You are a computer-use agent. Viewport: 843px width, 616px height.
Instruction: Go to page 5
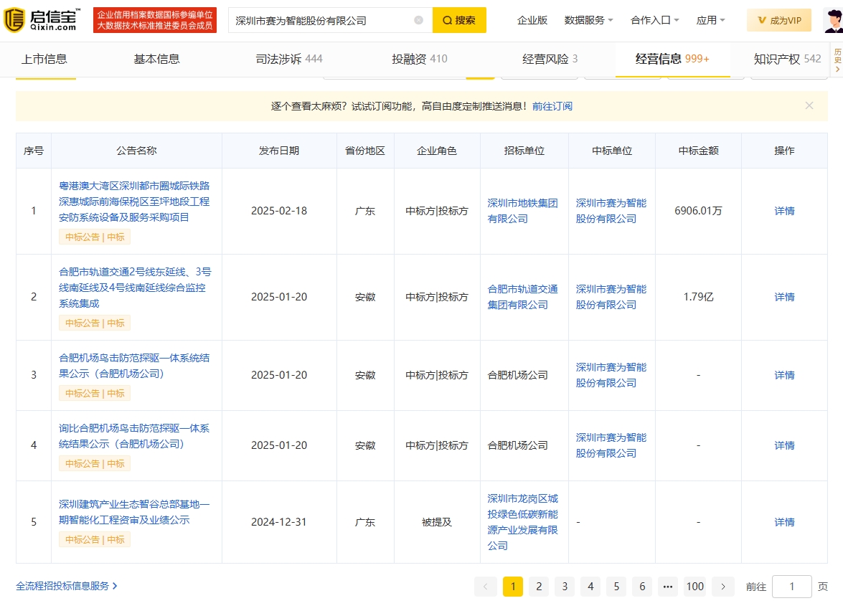coord(616,587)
